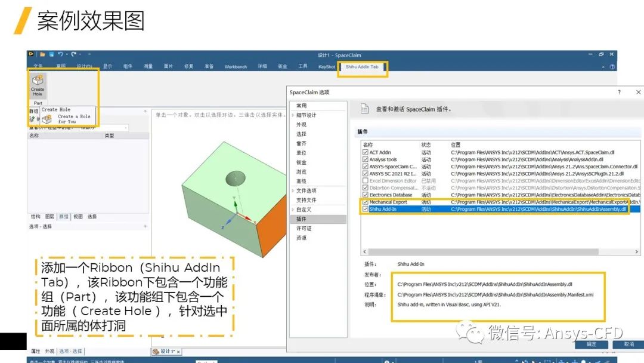
Task: Open the 测量 ribbon tab
Action: point(148,66)
